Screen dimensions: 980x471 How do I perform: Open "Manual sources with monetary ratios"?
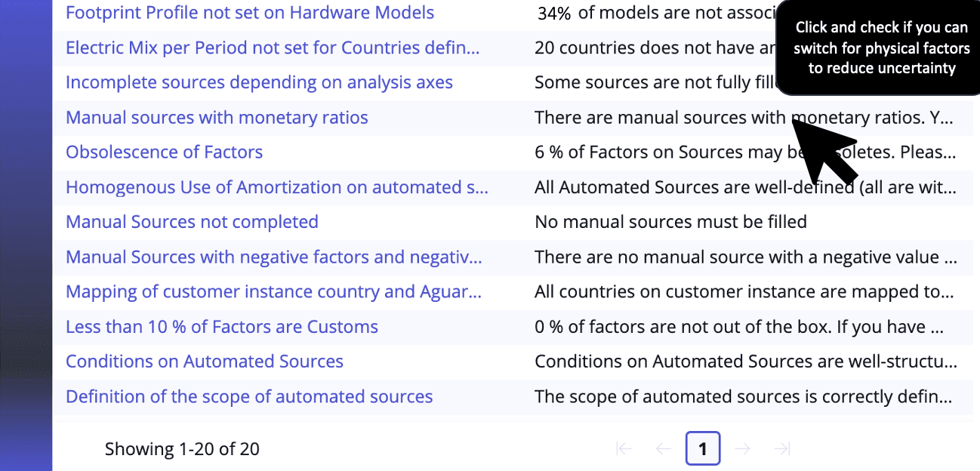click(217, 117)
